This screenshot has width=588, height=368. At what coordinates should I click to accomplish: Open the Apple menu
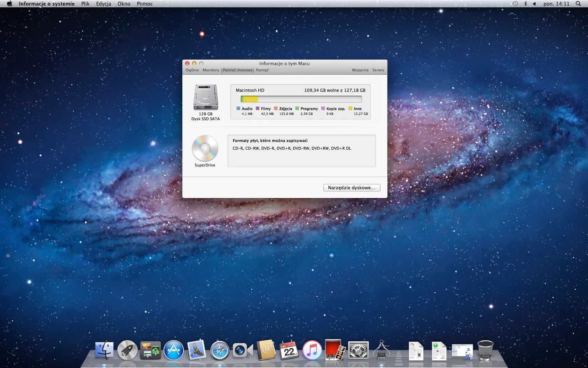pyautogui.click(x=9, y=4)
